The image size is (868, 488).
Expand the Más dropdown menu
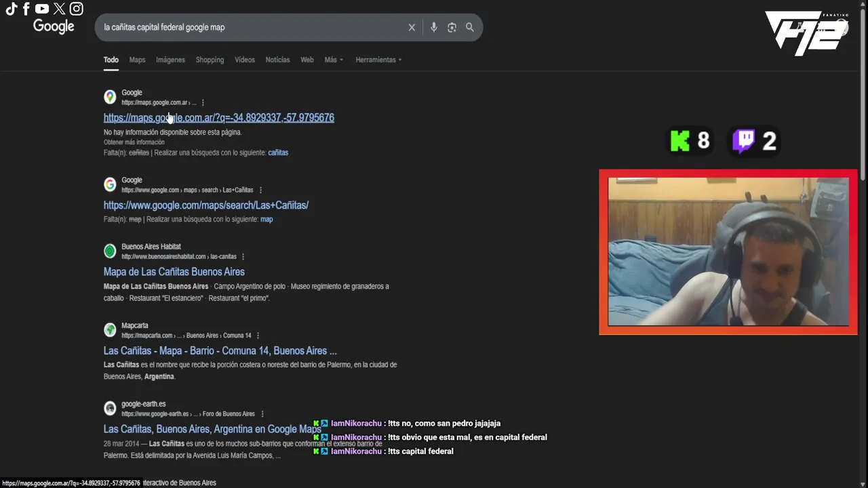tap(334, 60)
